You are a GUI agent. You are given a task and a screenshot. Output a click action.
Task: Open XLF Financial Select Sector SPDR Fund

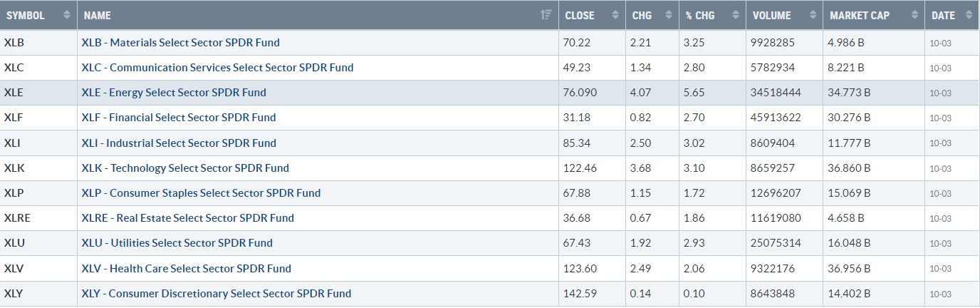tap(179, 117)
